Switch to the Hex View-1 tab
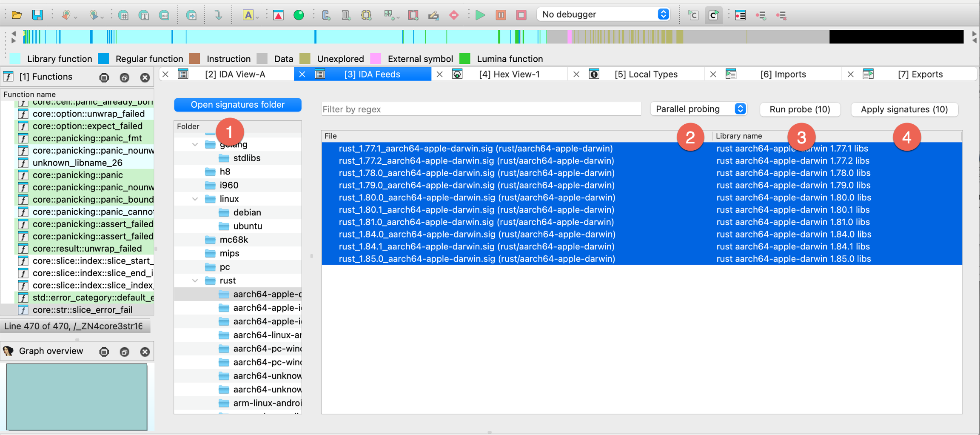980x435 pixels. click(509, 74)
